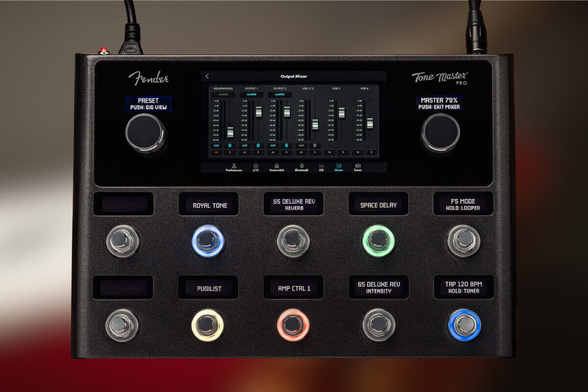The width and height of the screenshot is (588, 392).
Task: Toggle AUX on Output 1 channel
Action: pyautogui.click(x=245, y=146)
